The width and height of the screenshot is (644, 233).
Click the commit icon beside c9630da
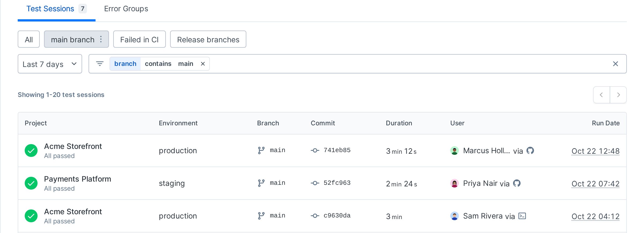click(315, 216)
